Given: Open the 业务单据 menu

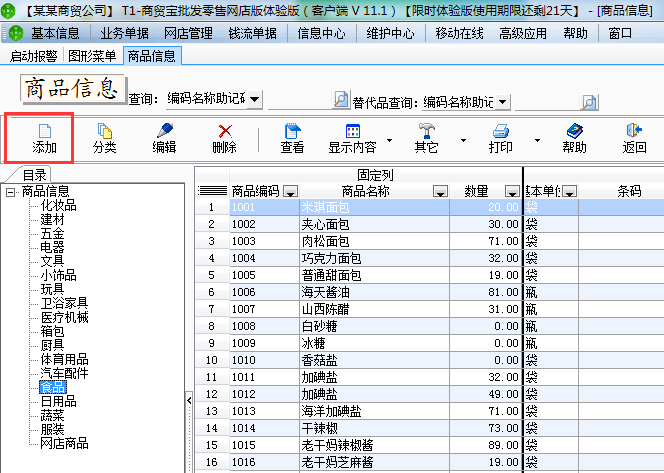Looking at the screenshot, I should [x=124, y=33].
